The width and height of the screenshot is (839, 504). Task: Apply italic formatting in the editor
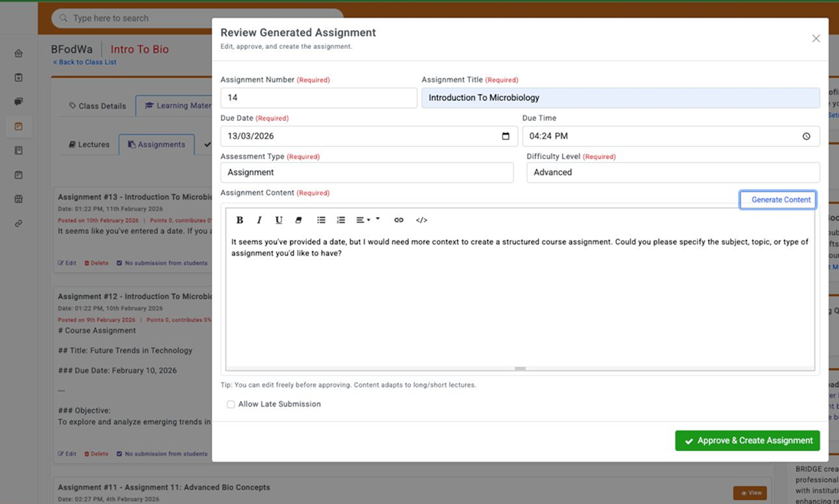click(260, 220)
